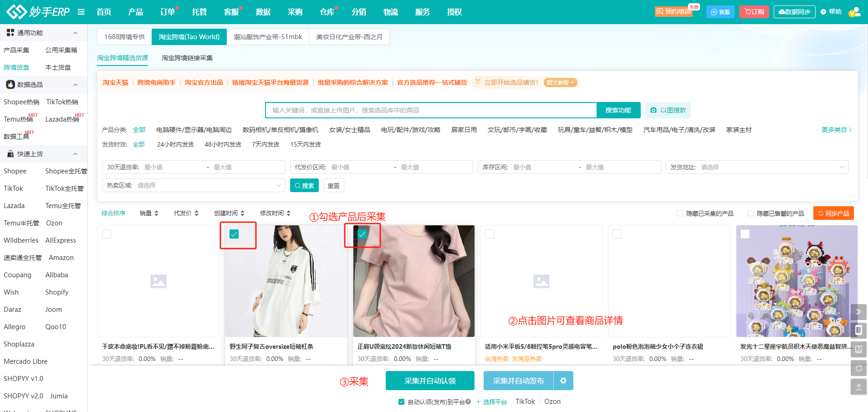The height and width of the screenshot is (412, 868).
Task: Open the 客服 support button
Action: tap(720, 12)
